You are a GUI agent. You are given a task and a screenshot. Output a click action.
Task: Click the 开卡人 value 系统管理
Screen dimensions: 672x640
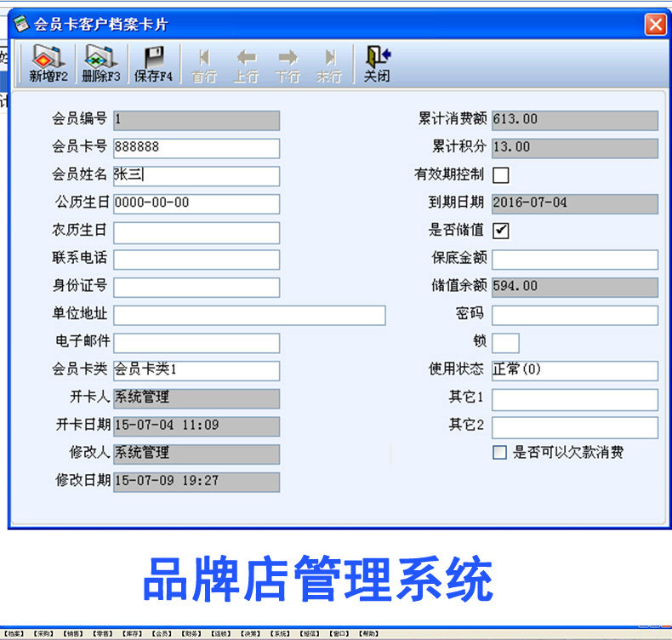click(196, 398)
